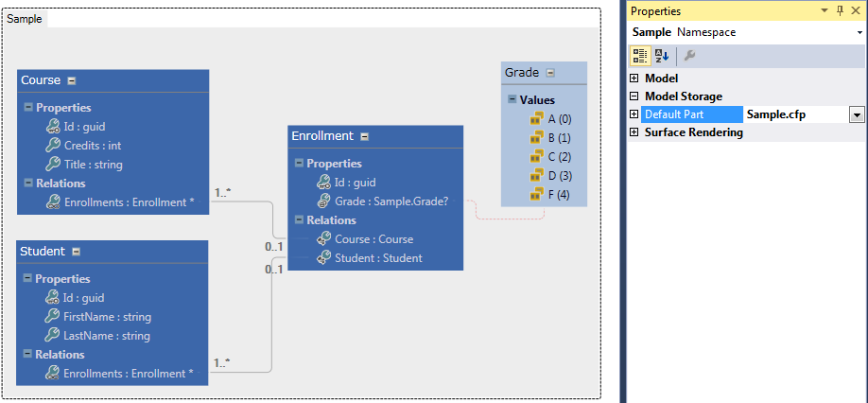Viewport: 868px width, 403px height.
Task: Sort properties alphabetically
Action: pos(661,56)
